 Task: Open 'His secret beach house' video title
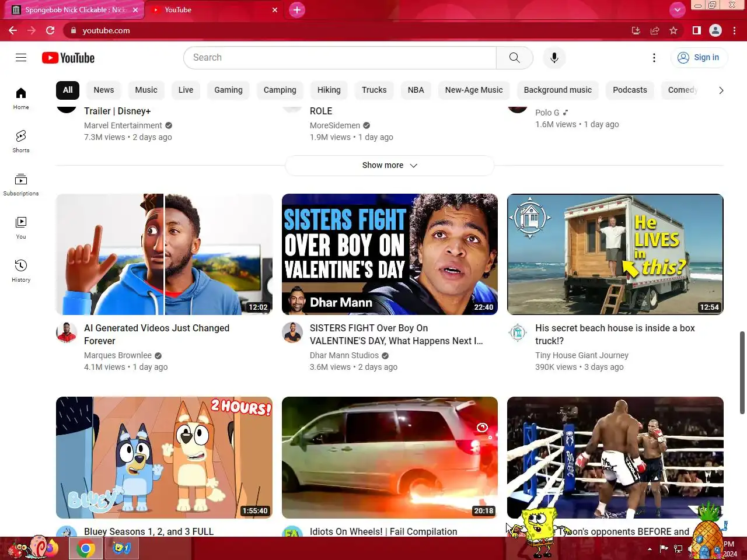[615, 334]
